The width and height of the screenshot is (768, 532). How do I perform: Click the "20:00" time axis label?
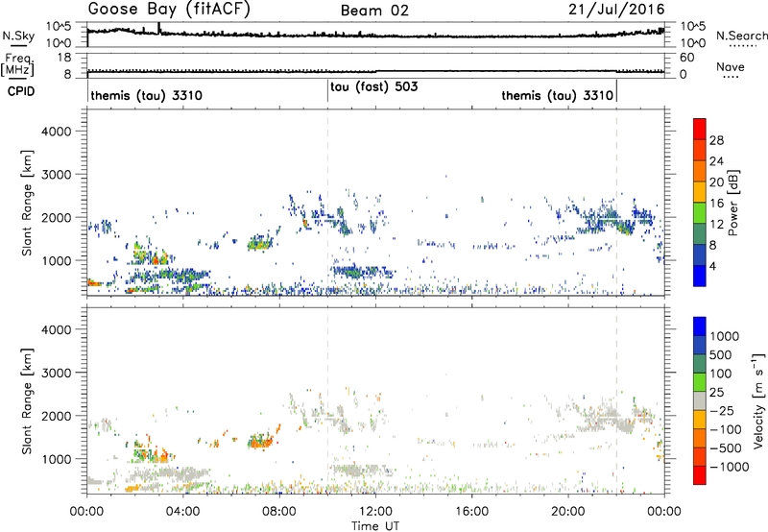[x=568, y=512]
